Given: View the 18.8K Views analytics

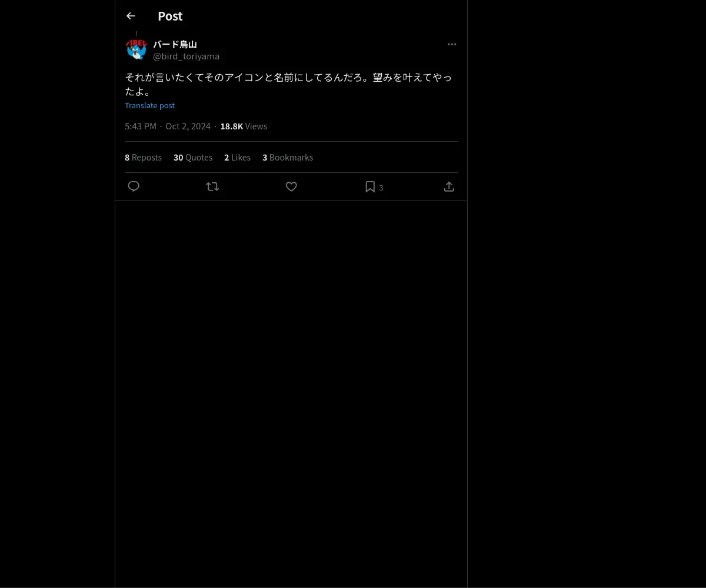Looking at the screenshot, I should (244, 126).
